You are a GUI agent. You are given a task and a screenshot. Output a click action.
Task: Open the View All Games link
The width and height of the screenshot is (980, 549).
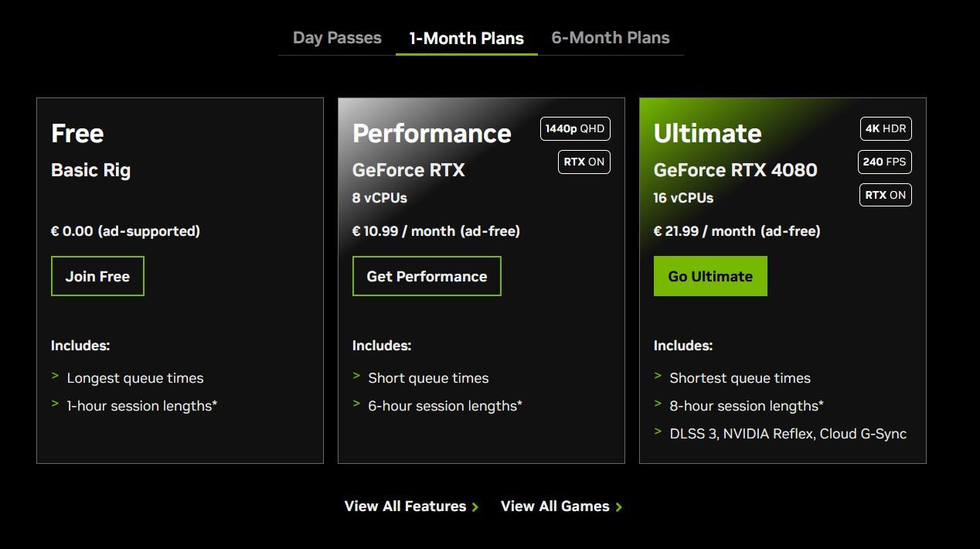[x=555, y=506]
